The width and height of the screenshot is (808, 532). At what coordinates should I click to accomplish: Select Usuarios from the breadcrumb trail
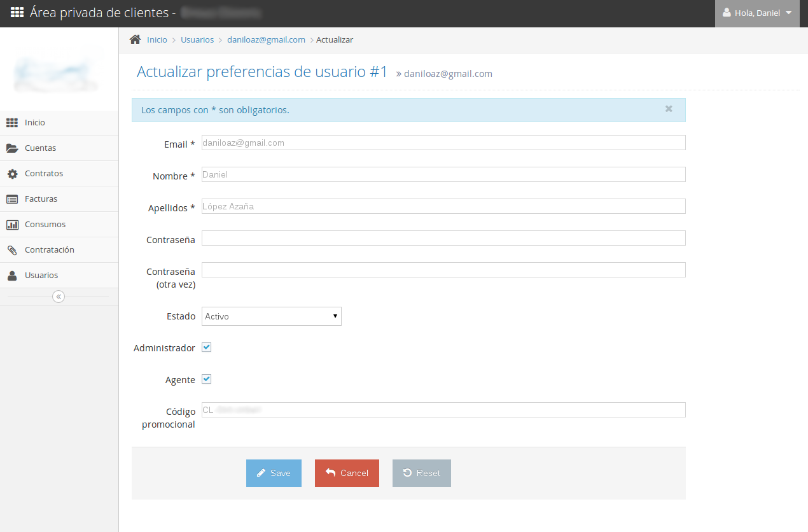click(x=197, y=39)
